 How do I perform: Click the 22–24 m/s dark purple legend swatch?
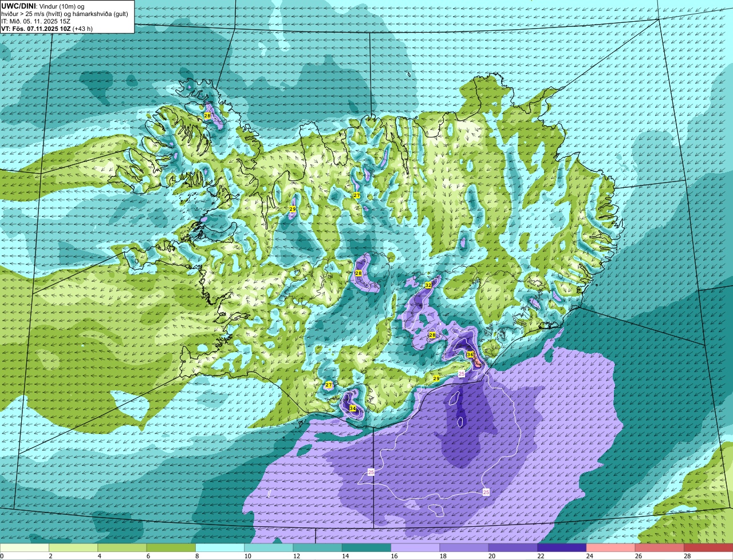pyautogui.click(x=562, y=547)
